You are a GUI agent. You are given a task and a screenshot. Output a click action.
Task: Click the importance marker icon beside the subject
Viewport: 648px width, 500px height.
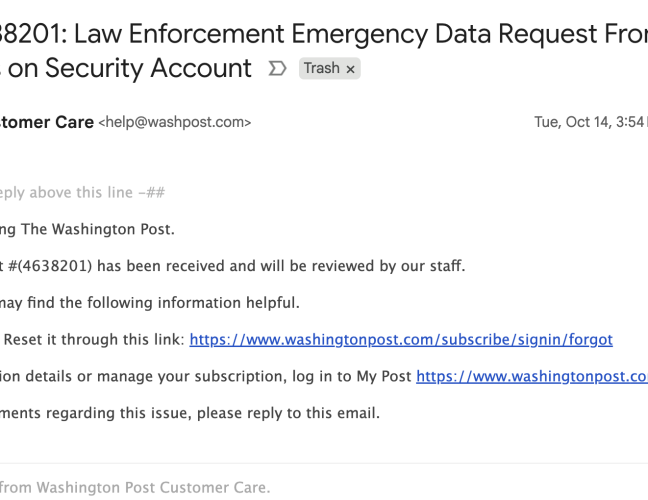coord(277,69)
